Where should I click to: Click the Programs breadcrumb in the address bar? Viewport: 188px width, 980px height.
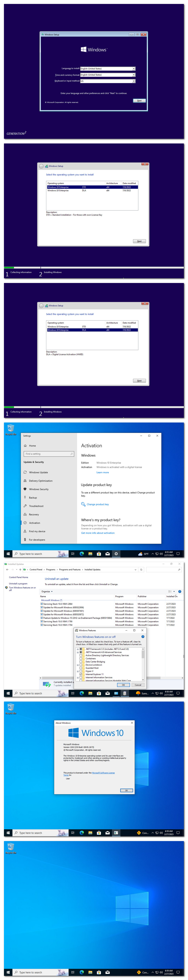(51, 570)
